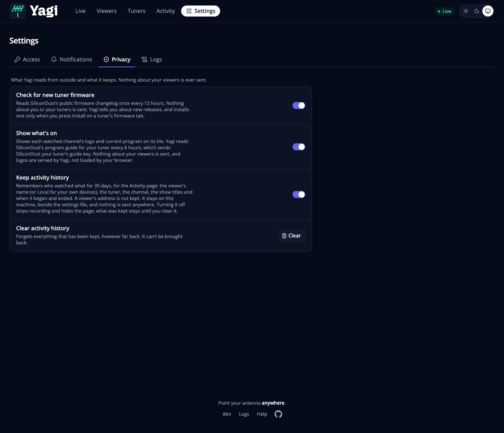Screen dimensions: 504x433
Task: Click the 'Check for new tuner firmware' heading
Action: click(55, 95)
